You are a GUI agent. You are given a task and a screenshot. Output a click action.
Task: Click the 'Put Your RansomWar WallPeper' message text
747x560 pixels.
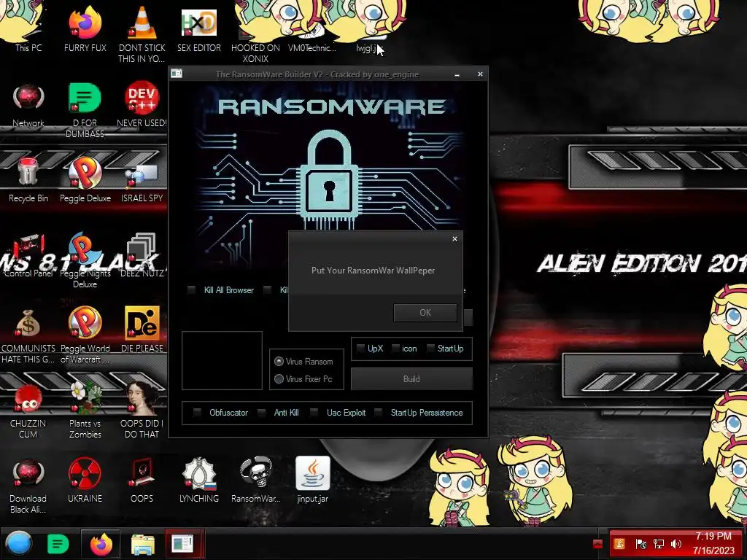pyautogui.click(x=373, y=270)
